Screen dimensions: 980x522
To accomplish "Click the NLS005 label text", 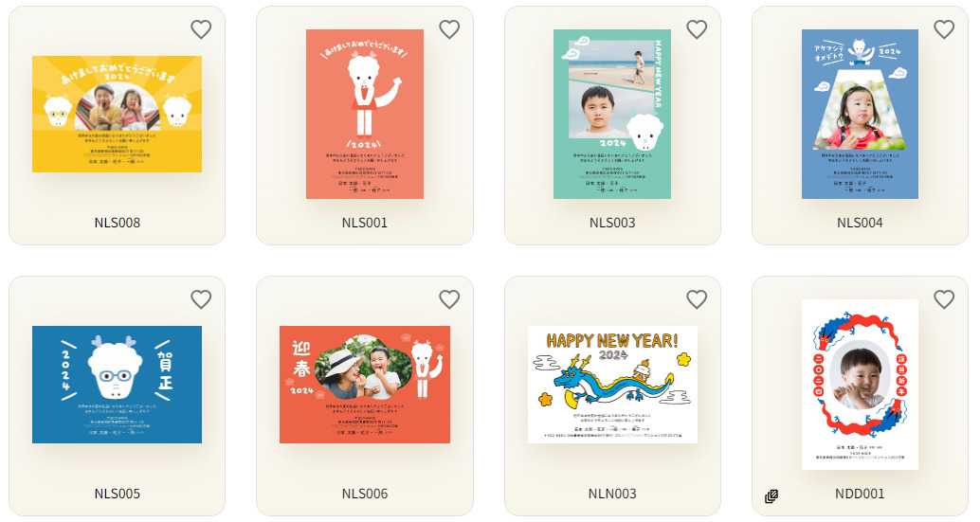I will click(x=118, y=494).
